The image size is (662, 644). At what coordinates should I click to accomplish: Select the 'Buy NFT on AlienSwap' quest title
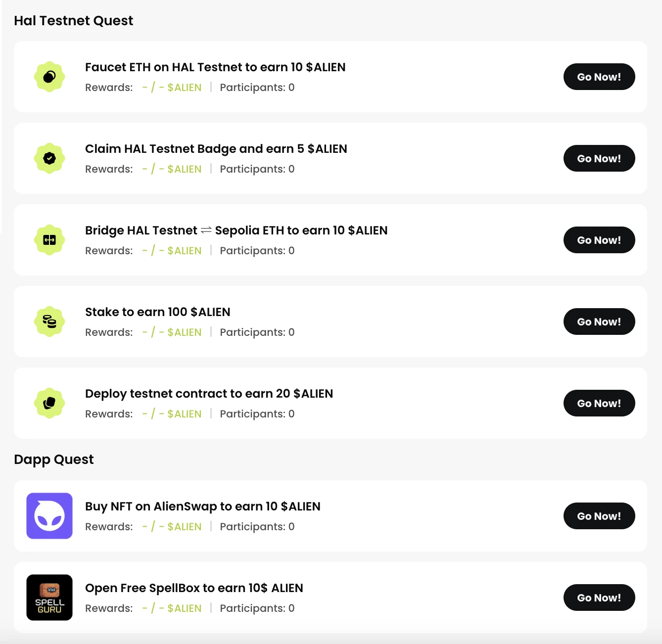click(202, 506)
